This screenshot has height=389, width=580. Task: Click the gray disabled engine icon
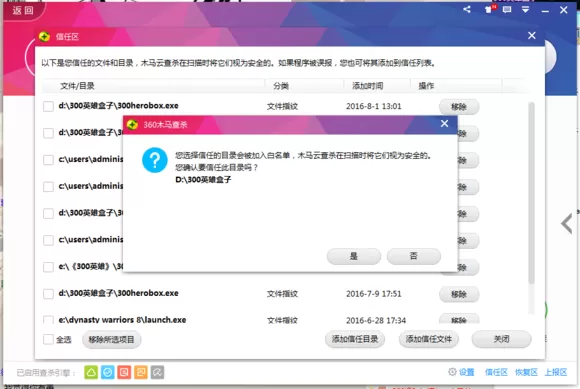click(157, 372)
